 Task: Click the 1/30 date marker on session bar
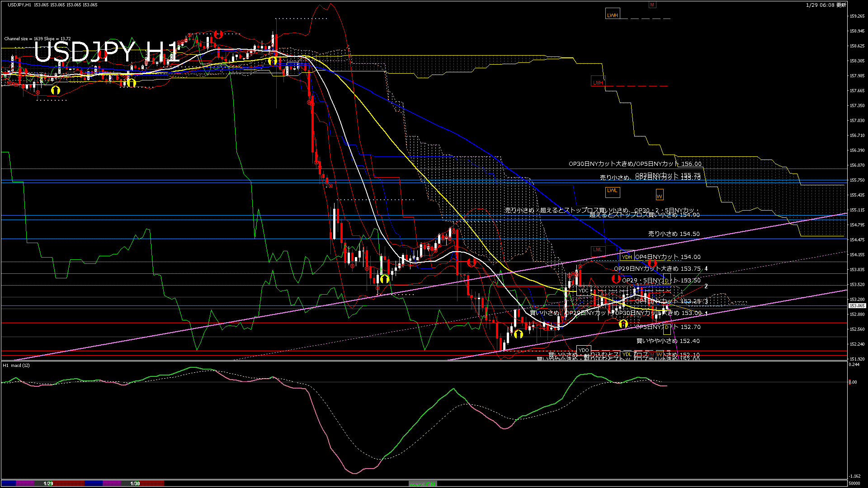pos(135,483)
